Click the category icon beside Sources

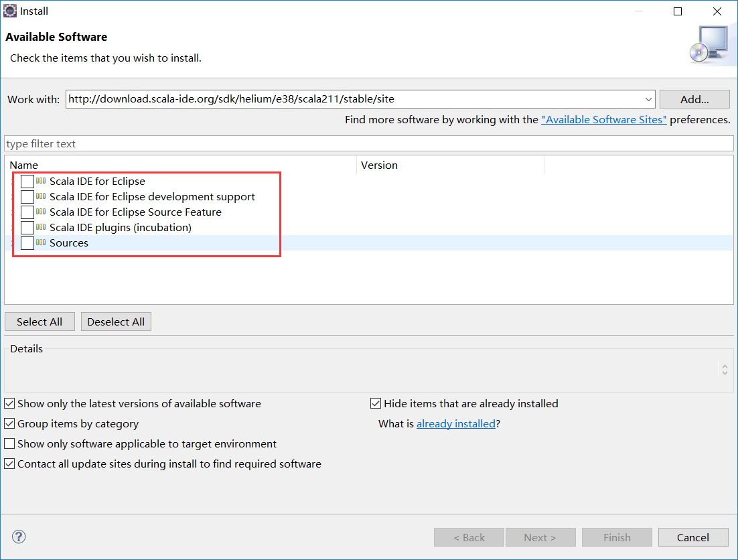(41, 243)
